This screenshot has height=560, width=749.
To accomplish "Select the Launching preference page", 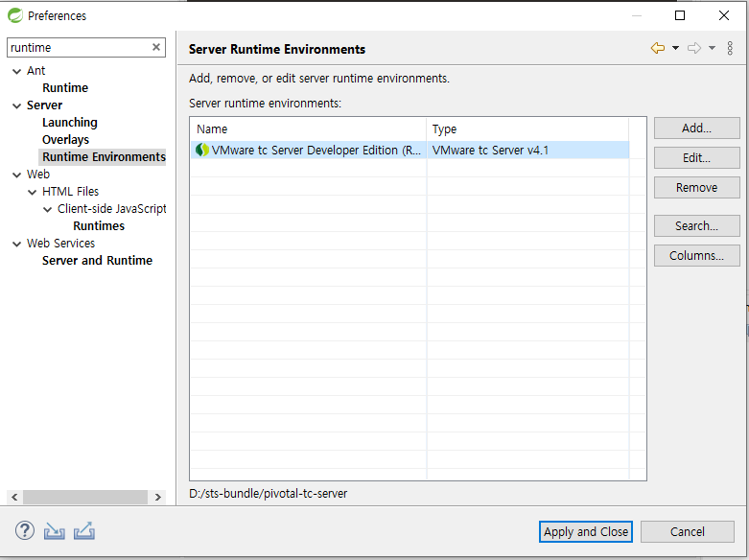I will [70, 123].
